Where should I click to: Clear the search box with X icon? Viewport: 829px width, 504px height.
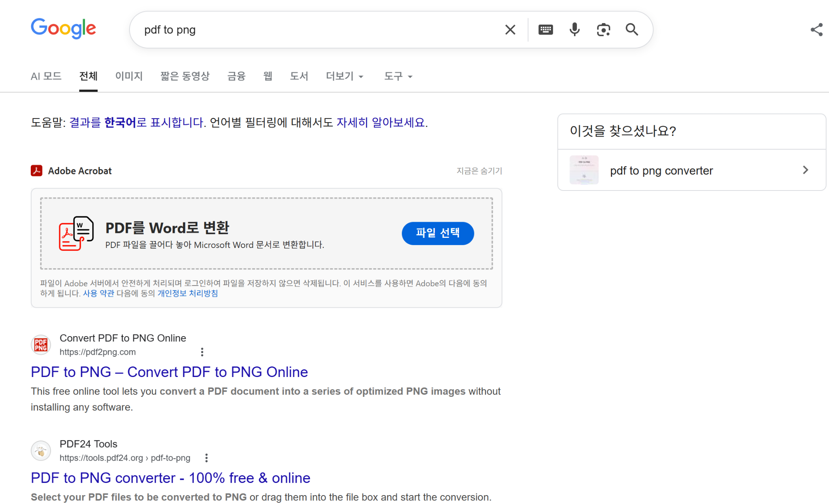click(510, 30)
